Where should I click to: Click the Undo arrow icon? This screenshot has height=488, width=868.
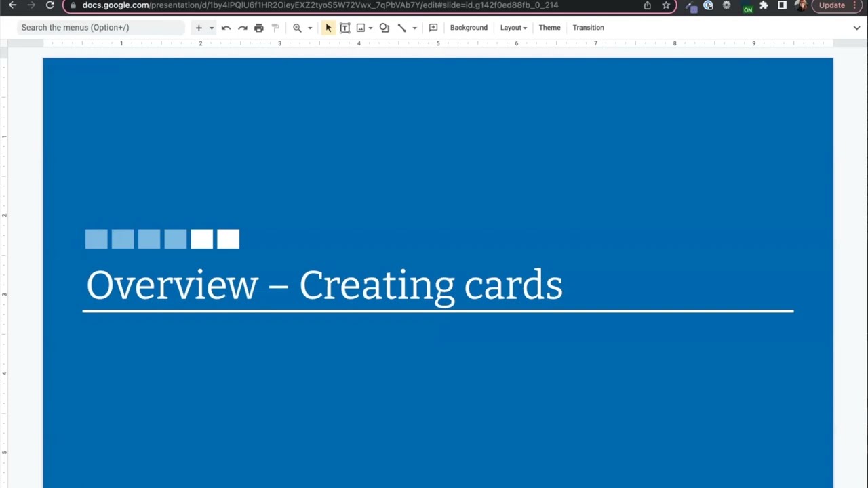tap(226, 28)
